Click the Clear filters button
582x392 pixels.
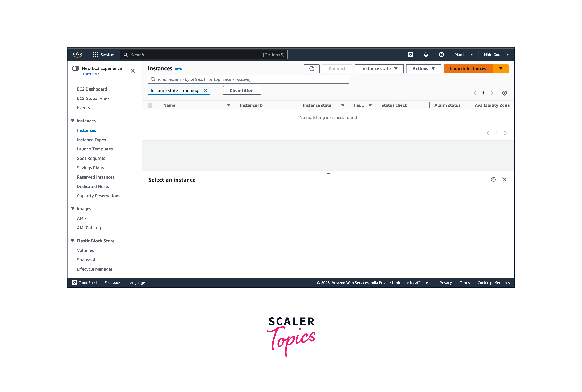pos(242,91)
